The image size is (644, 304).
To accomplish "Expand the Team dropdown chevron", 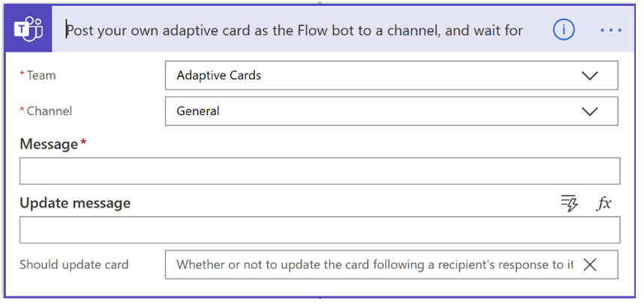I will click(x=590, y=75).
